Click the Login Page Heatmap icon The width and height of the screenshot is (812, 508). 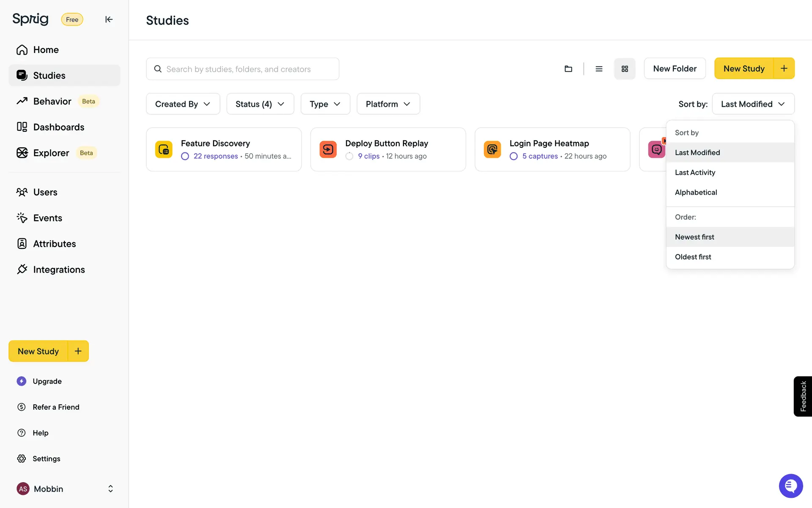click(x=492, y=149)
